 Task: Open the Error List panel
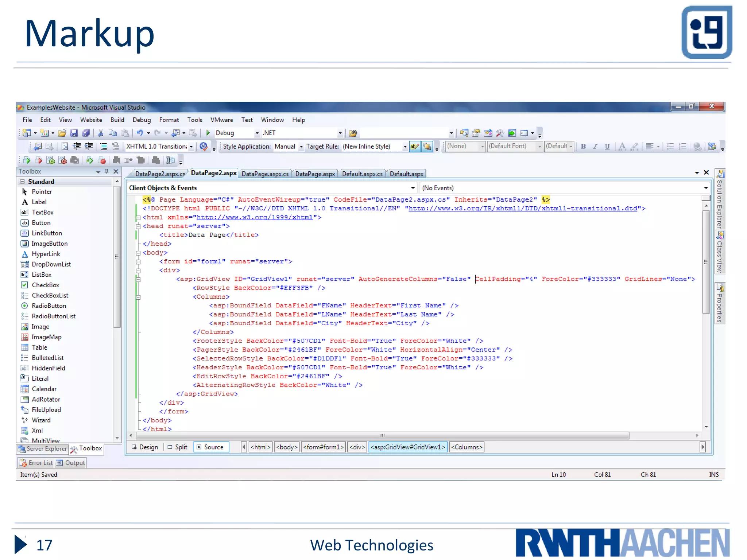point(36,463)
